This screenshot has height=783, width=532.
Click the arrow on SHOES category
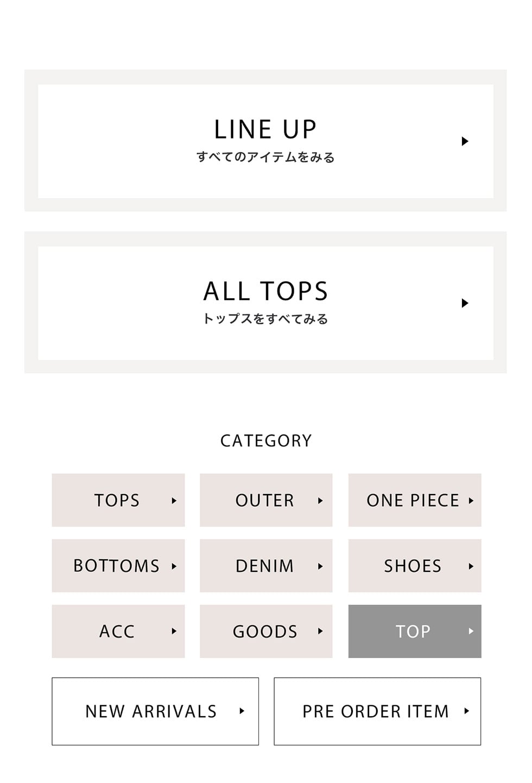471,566
